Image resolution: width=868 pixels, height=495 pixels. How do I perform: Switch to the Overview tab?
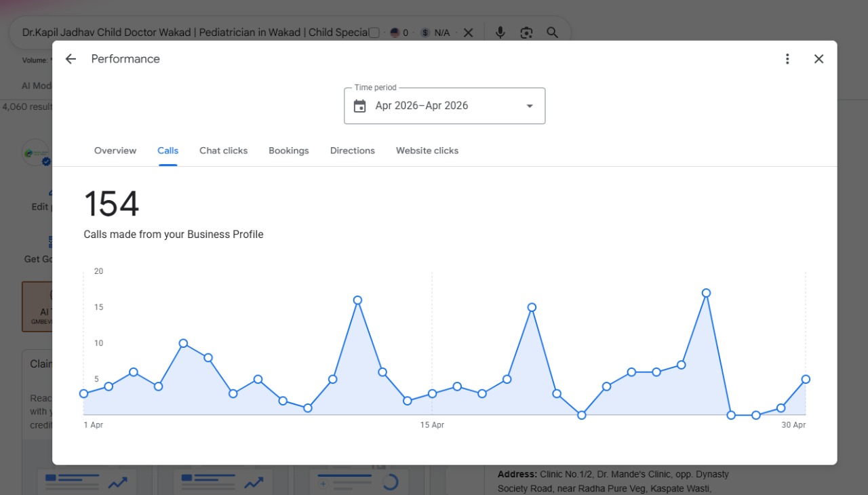pos(115,151)
